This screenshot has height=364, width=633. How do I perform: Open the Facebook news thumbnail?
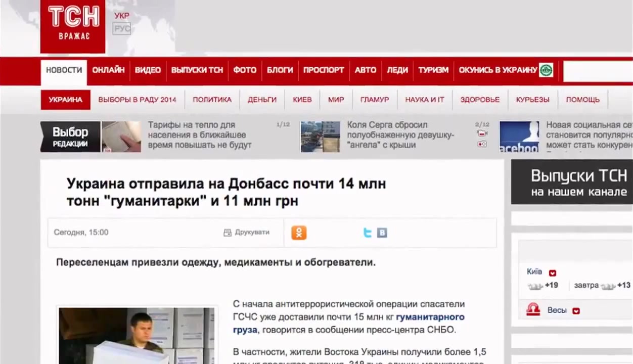(x=519, y=136)
